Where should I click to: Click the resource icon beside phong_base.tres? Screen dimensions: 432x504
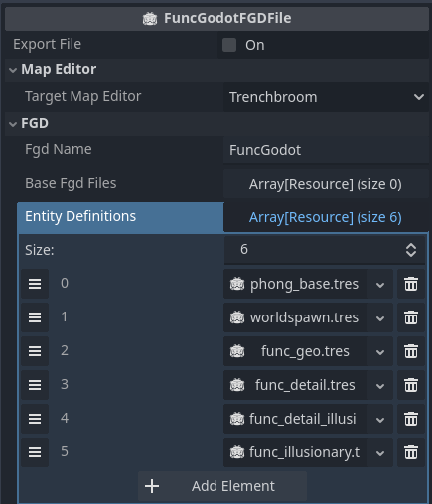click(237, 284)
